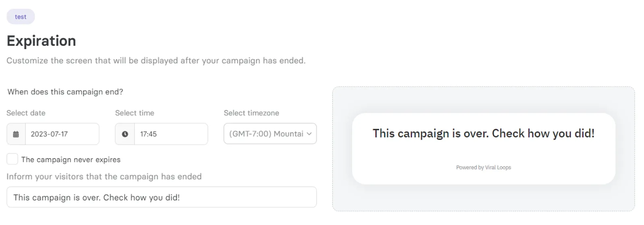Click the 'Select timezone' label
Screen dimensions: 644x225
251,113
